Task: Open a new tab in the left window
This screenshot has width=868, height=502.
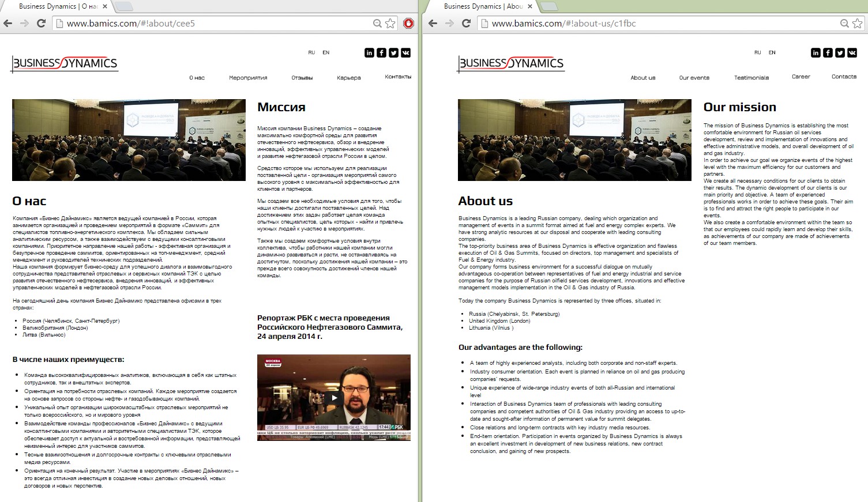Action: [123, 6]
